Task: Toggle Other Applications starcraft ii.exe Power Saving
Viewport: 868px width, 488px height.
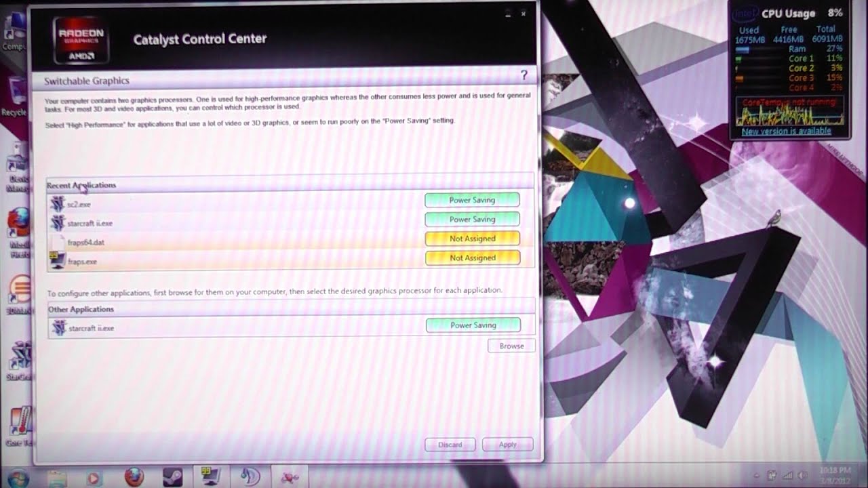Action: pyautogui.click(x=473, y=325)
